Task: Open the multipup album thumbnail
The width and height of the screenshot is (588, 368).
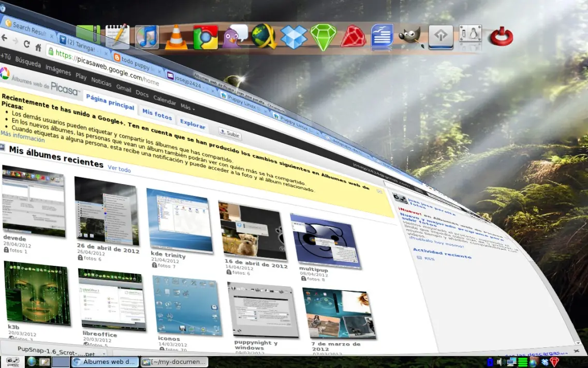Action: pos(326,241)
